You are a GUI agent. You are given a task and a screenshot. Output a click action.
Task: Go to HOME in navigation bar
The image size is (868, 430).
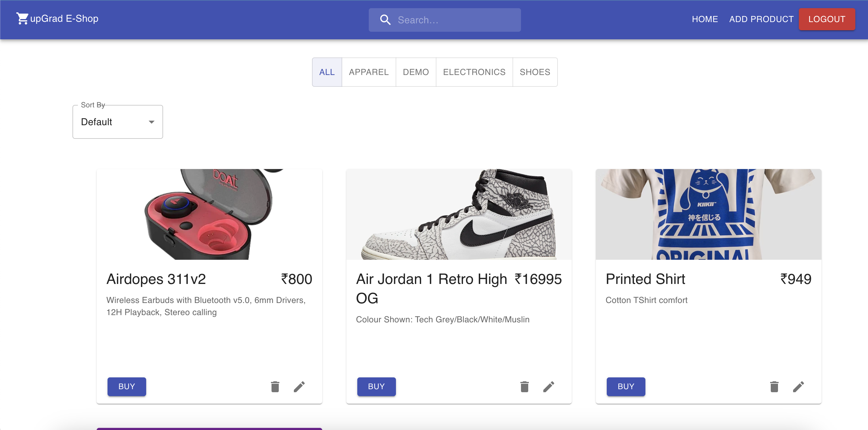(705, 19)
